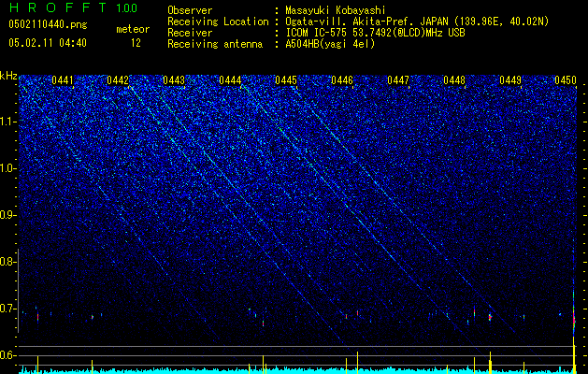Click the 0445 time marker
This screenshot has height=374, width=588.
[286, 80]
